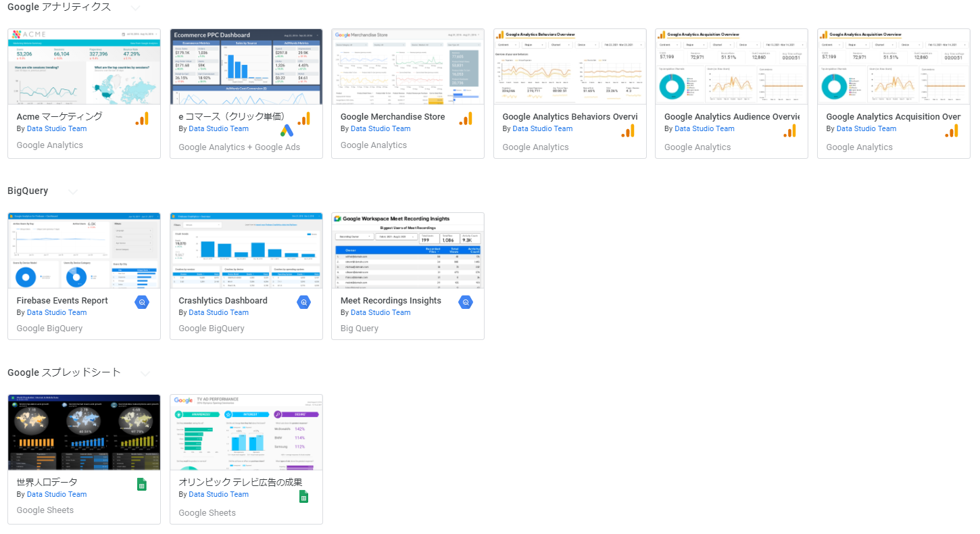Select Google Analytics Behaviors Overview title
Screen dimensions: 980x534
coord(570,117)
